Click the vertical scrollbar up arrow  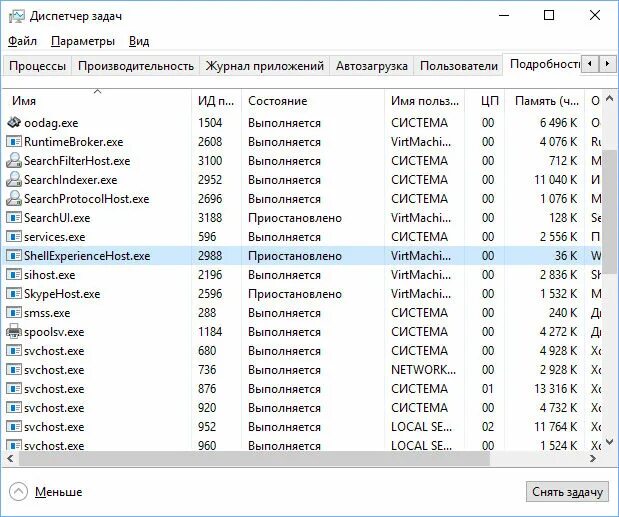click(x=610, y=98)
